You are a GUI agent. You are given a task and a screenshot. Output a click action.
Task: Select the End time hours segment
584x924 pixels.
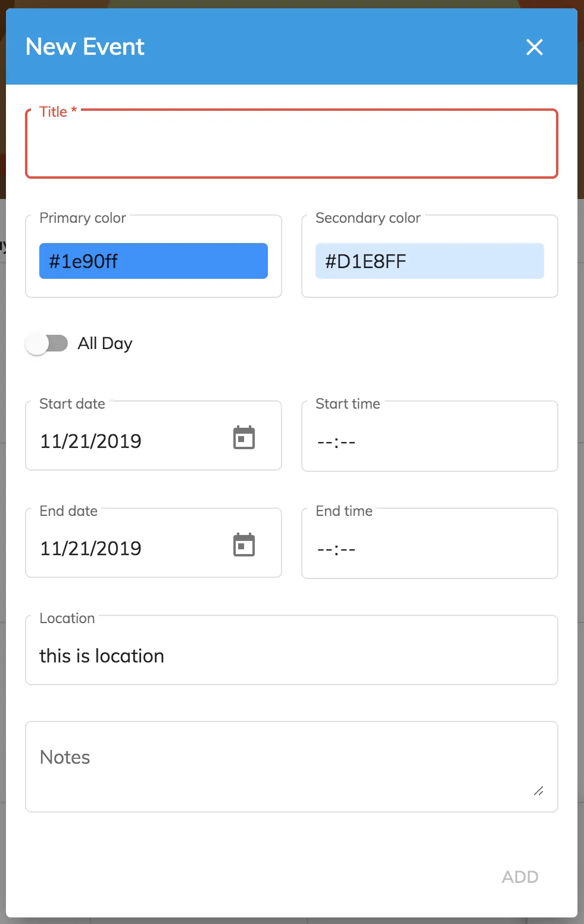pos(324,549)
